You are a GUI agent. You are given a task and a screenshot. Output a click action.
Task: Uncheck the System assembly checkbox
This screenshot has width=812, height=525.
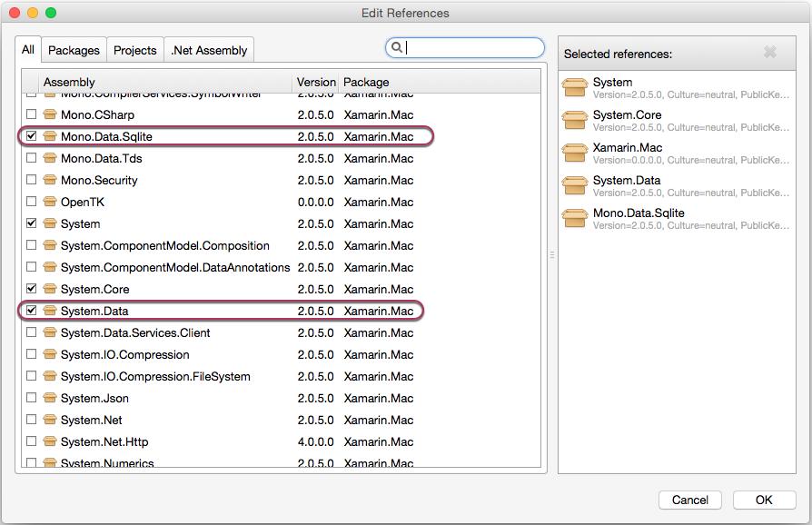click(x=32, y=223)
